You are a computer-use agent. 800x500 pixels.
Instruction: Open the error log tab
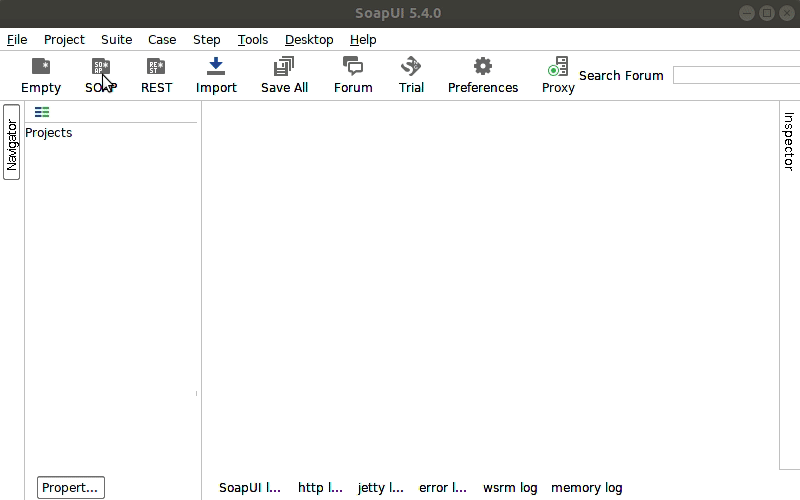pyautogui.click(x=442, y=488)
